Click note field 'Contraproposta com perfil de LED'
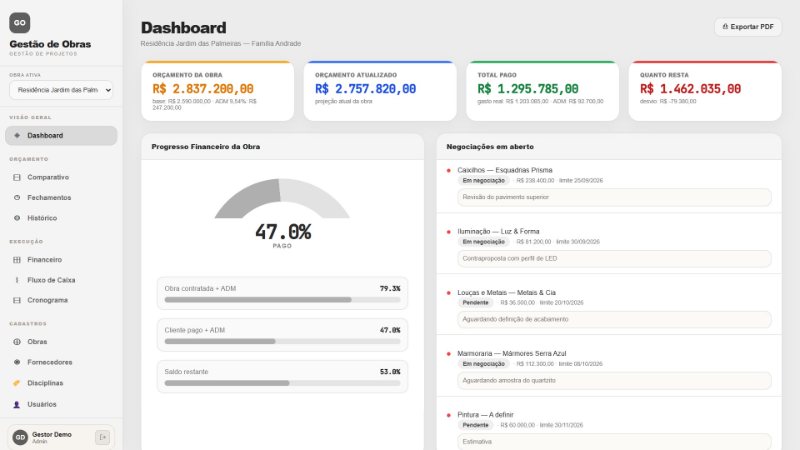Screen dimensions: 800x450 tap(614, 259)
